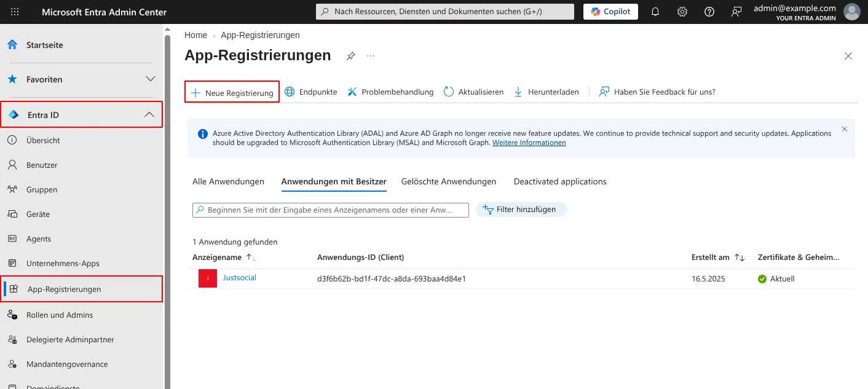
Task: Open the app launcher waffle menu
Action: (15, 12)
